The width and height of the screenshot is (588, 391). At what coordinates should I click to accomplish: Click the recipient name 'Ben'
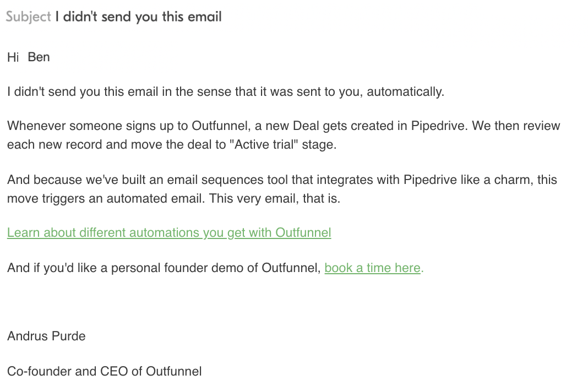39,57
